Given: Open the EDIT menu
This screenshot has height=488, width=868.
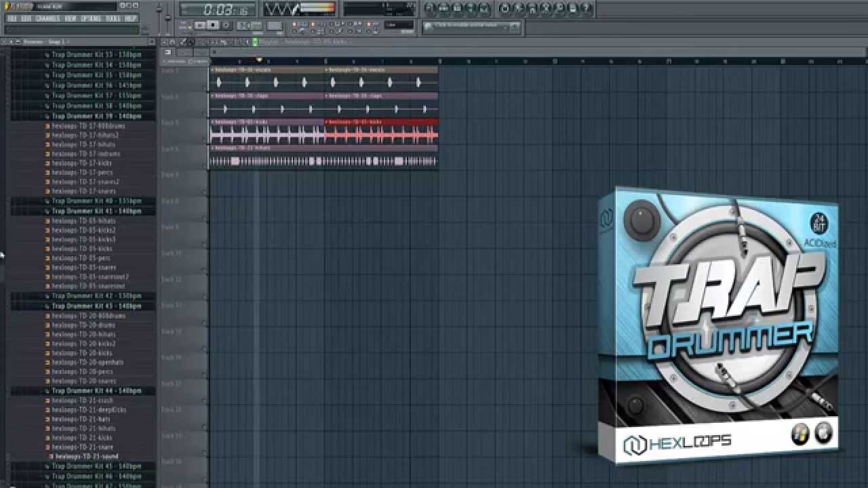Looking at the screenshot, I should [x=26, y=18].
